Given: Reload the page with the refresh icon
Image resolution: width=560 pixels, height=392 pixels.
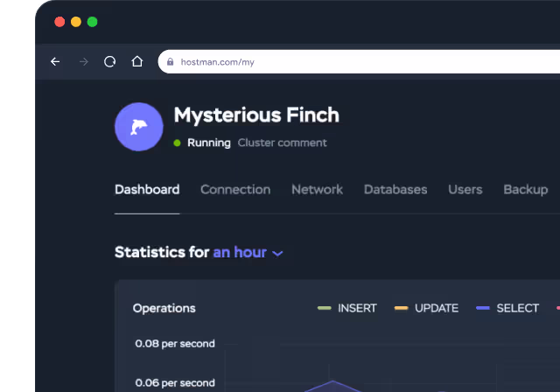Looking at the screenshot, I should point(110,62).
